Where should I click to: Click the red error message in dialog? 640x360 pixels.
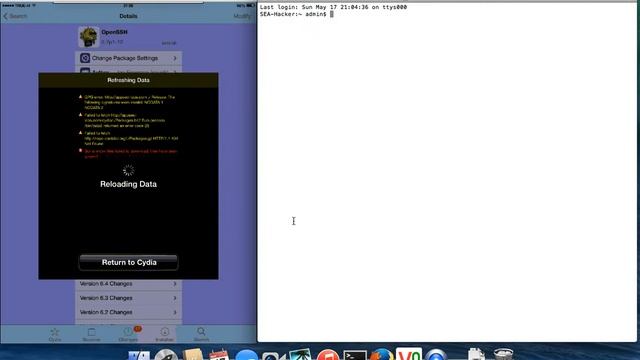pyautogui.click(x=131, y=153)
